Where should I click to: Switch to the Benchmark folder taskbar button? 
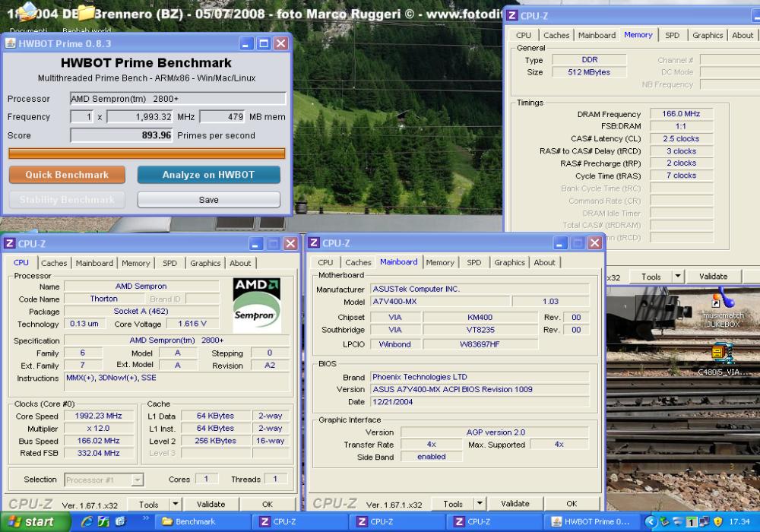(203, 522)
